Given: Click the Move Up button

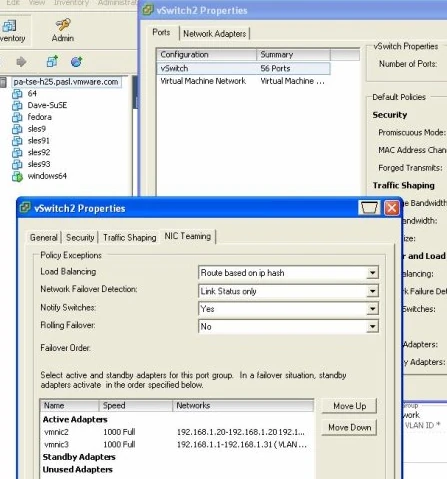Looking at the screenshot, I should coord(349,406).
